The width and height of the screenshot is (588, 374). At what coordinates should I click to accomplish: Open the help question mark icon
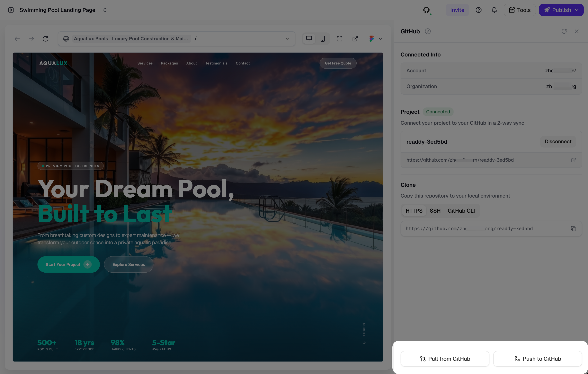[x=478, y=10]
